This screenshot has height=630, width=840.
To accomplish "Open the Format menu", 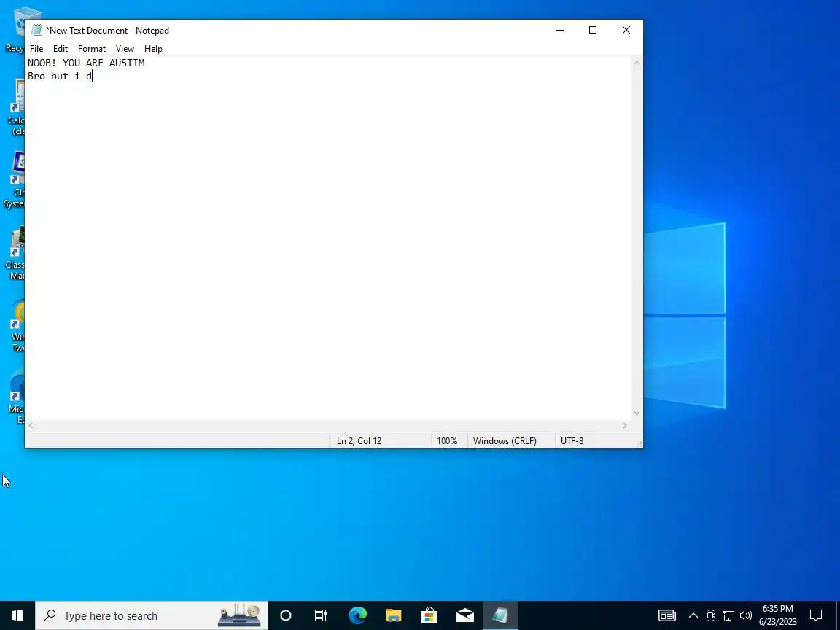I will point(92,49).
